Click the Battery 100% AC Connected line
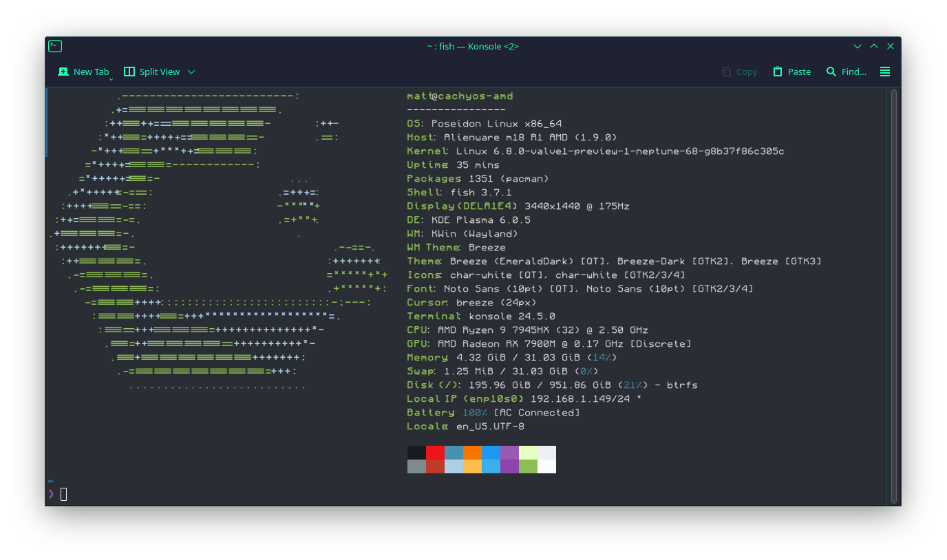The width and height of the screenshot is (947, 560). pos(493,413)
